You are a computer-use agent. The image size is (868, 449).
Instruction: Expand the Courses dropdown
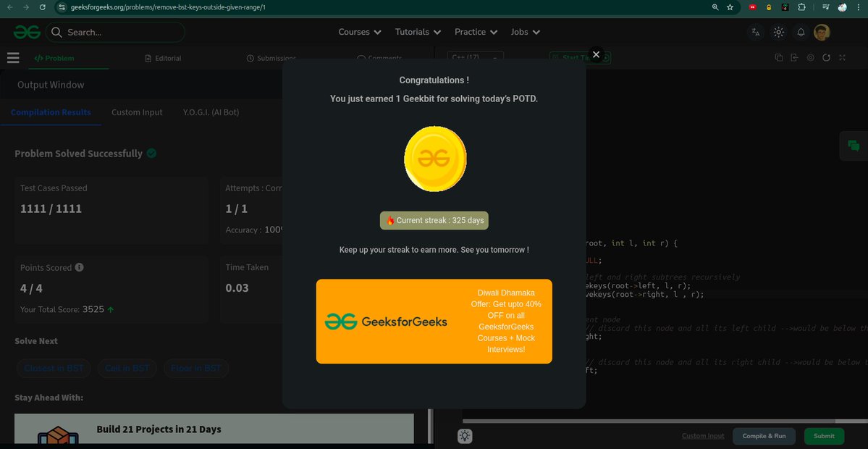coord(360,32)
